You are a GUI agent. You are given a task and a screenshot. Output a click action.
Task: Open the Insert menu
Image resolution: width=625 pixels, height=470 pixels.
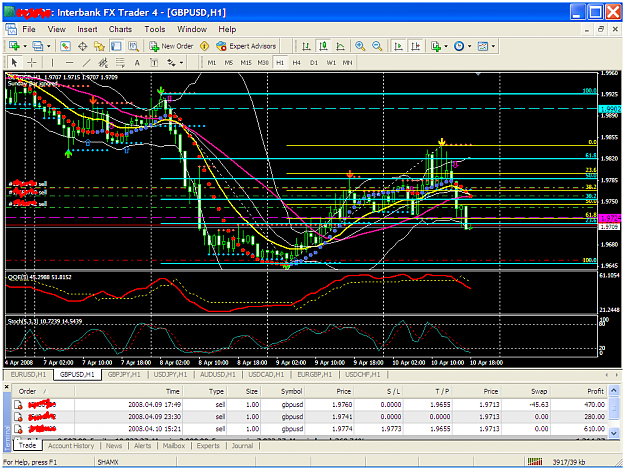click(x=87, y=29)
